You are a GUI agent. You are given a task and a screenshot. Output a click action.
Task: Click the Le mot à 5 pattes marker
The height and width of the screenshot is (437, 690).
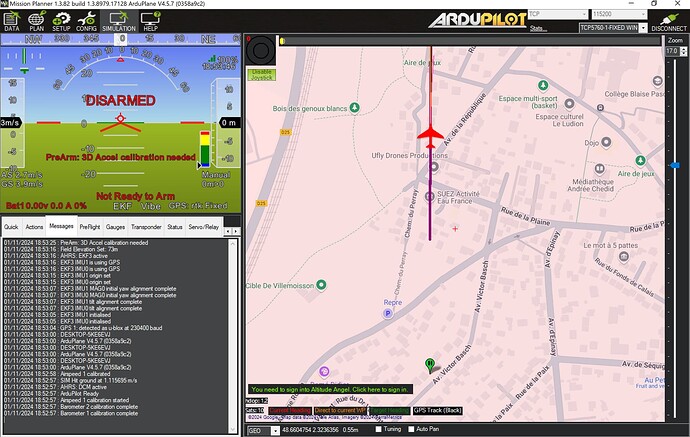click(x=624, y=256)
